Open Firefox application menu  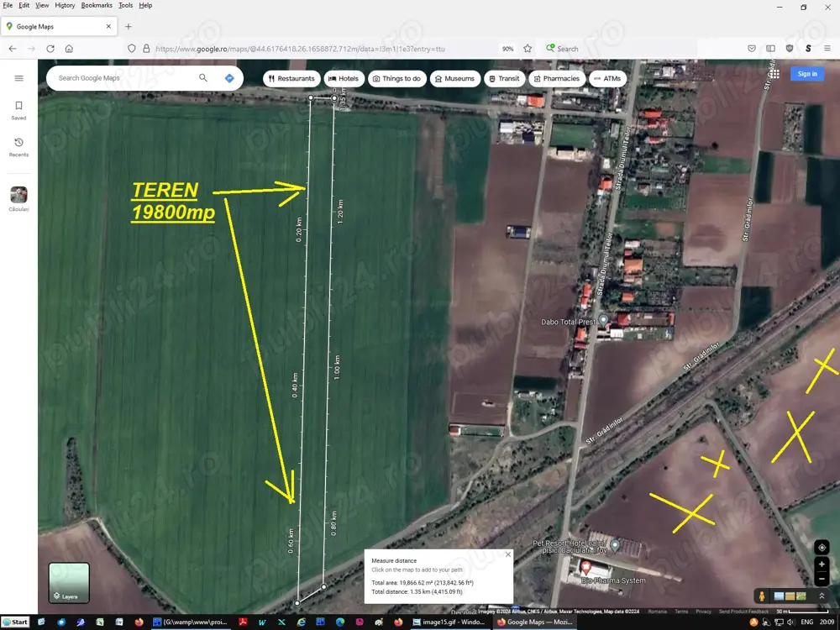[x=827, y=49]
